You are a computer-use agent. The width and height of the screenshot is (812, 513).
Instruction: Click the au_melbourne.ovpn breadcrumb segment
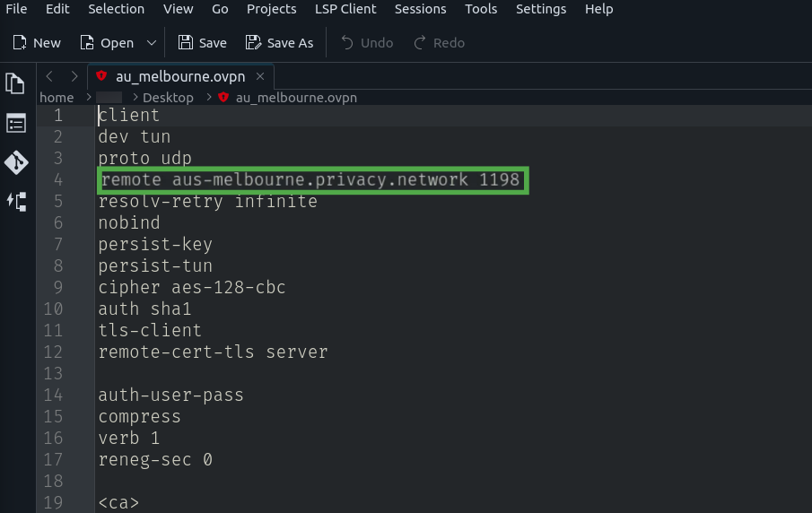(x=296, y=98)
